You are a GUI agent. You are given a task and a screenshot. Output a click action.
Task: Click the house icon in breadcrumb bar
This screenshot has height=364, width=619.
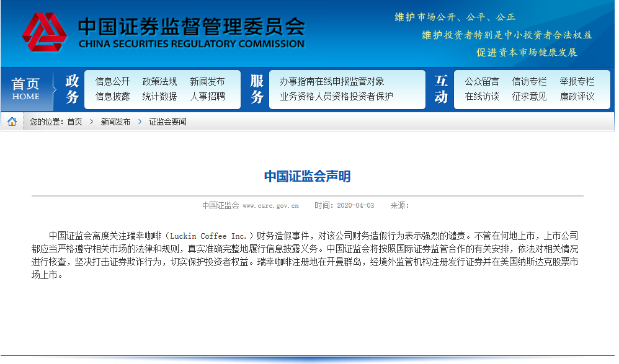click(12, 122)
